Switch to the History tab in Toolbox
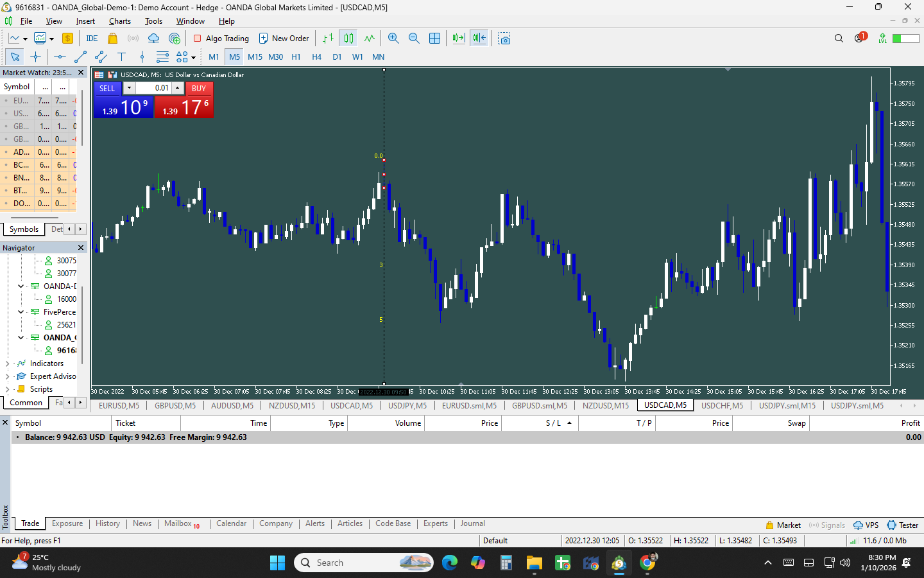924x578 pixels. (x=108, y=524)
